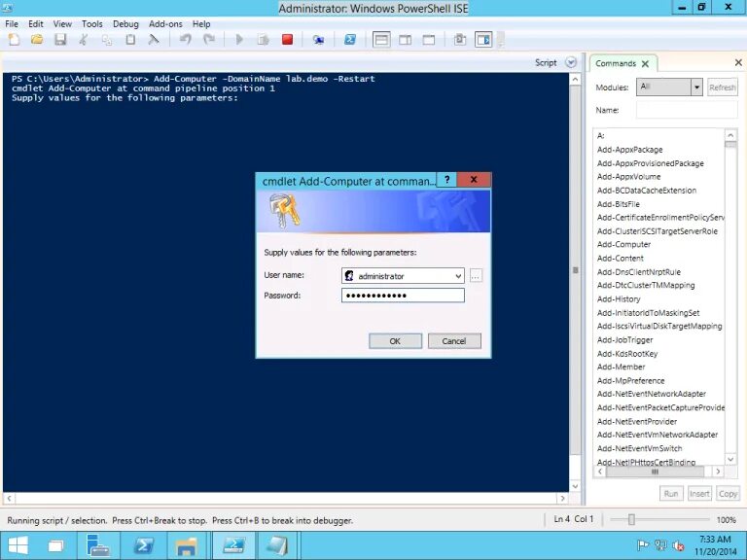The height and width of the screenshot is (560, 747).
Task: Click the Action Center flag tray icon
Action: coord(643,545)
